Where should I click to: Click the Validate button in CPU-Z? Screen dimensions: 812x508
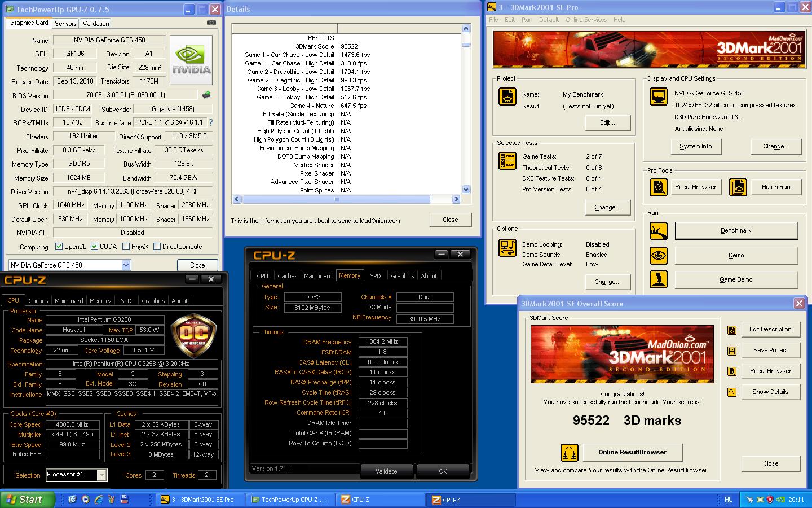point(386,471)
